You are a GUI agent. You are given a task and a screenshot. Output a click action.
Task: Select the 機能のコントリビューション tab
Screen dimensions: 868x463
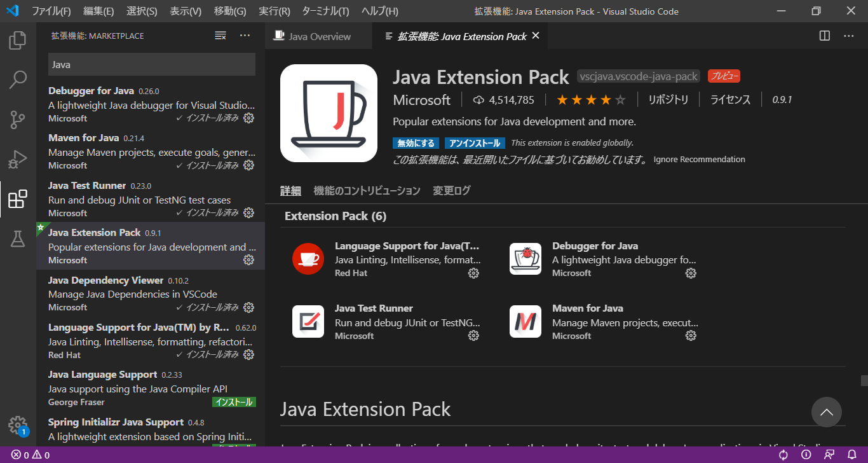[367, 191]
